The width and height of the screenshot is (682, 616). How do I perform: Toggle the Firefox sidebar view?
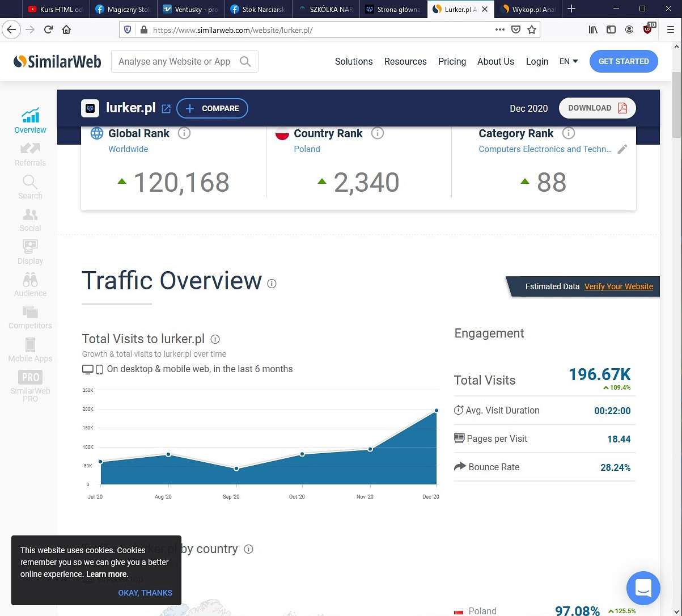pyautogui.click(x=611, y=29)
